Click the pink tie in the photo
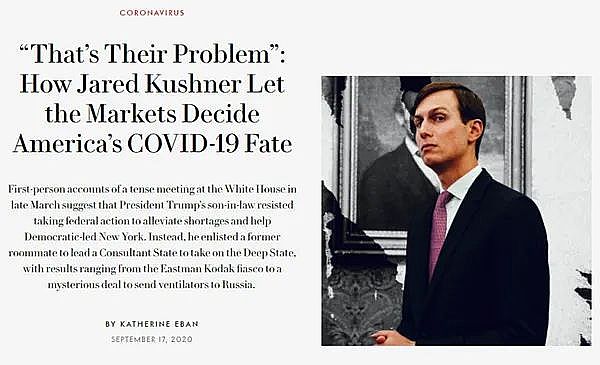 point(439,233)
